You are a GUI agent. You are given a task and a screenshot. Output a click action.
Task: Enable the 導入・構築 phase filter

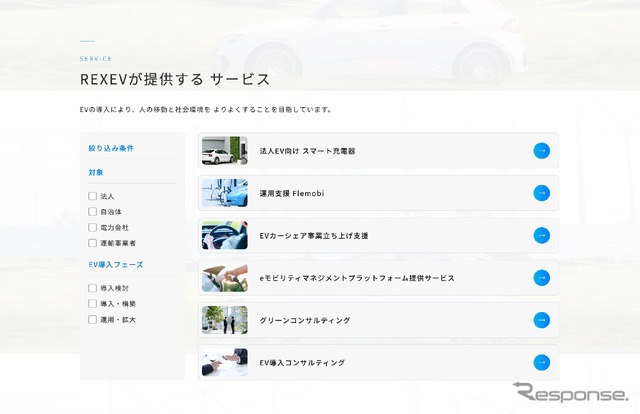[x=93, y=304]
